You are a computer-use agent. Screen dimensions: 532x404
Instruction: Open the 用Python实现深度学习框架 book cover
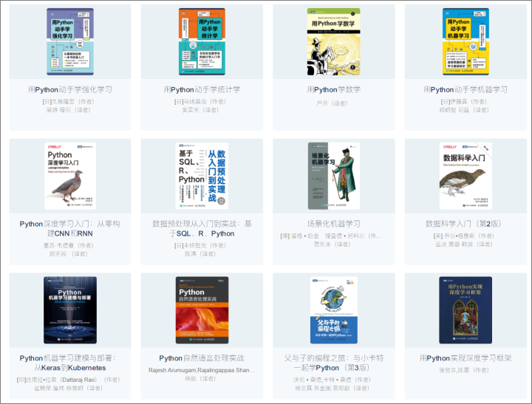coord(465,310)
